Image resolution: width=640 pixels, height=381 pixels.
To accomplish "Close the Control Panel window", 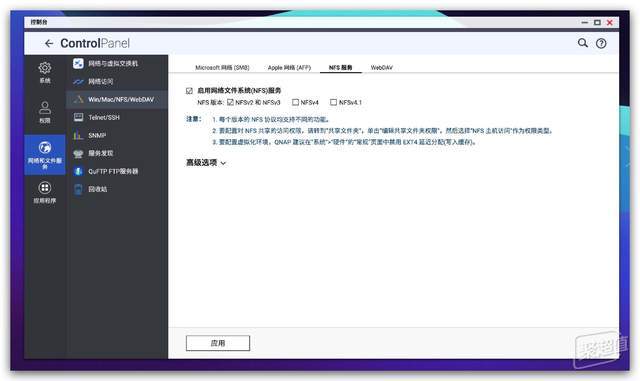I will click(609, 22).
